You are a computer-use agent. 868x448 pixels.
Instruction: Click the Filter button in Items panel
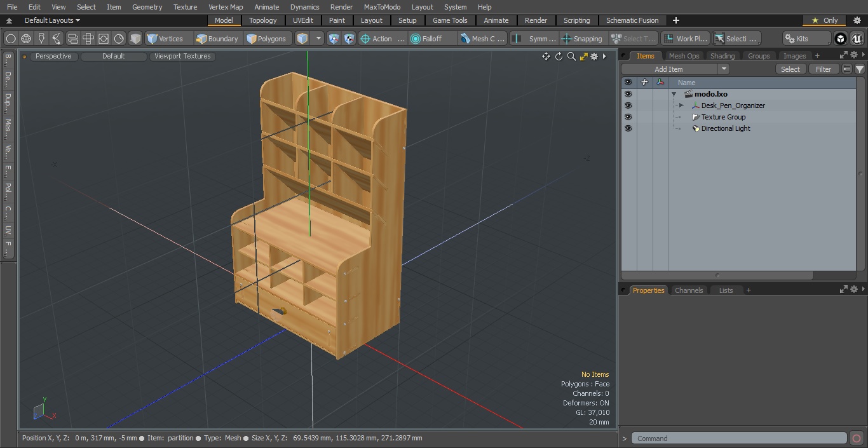point(824,69)
